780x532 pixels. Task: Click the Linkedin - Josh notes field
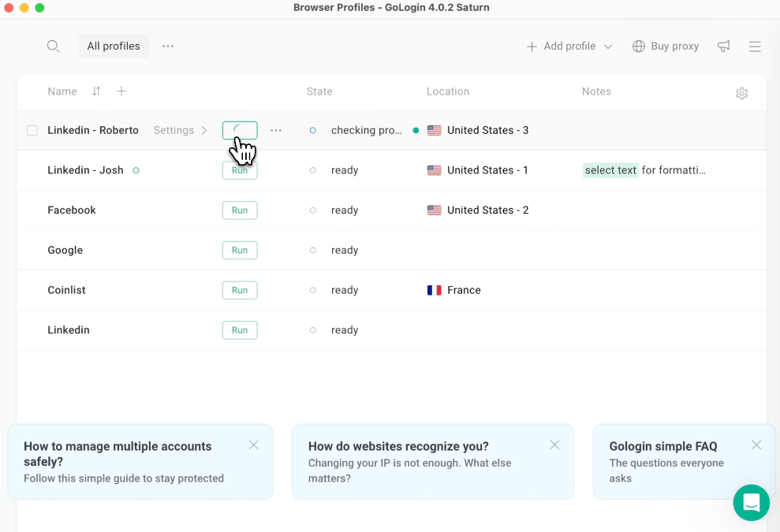point(644,170)
